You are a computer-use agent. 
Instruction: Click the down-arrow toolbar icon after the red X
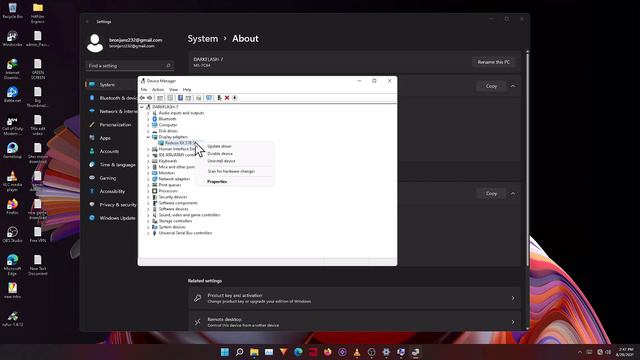(235, 98)
